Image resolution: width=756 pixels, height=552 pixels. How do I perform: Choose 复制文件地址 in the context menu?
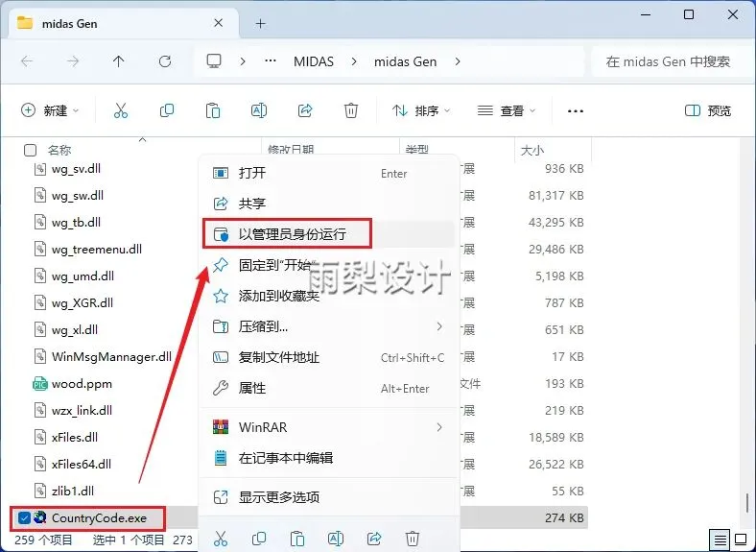pyautogui.click(x=329, y=357)
